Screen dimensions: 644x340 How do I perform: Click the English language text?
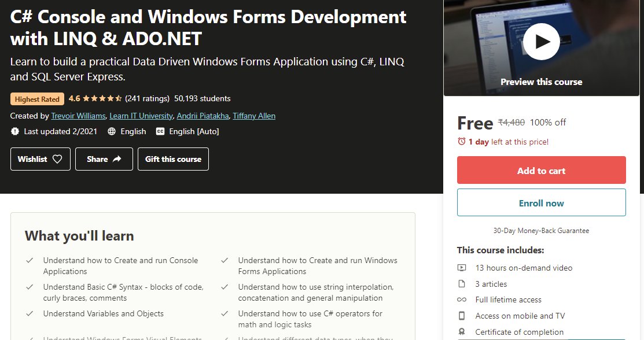(x=133, y=131)
